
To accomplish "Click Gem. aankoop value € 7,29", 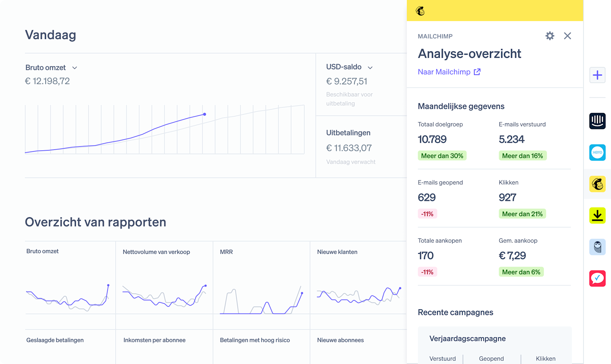I will click(512, 255).
